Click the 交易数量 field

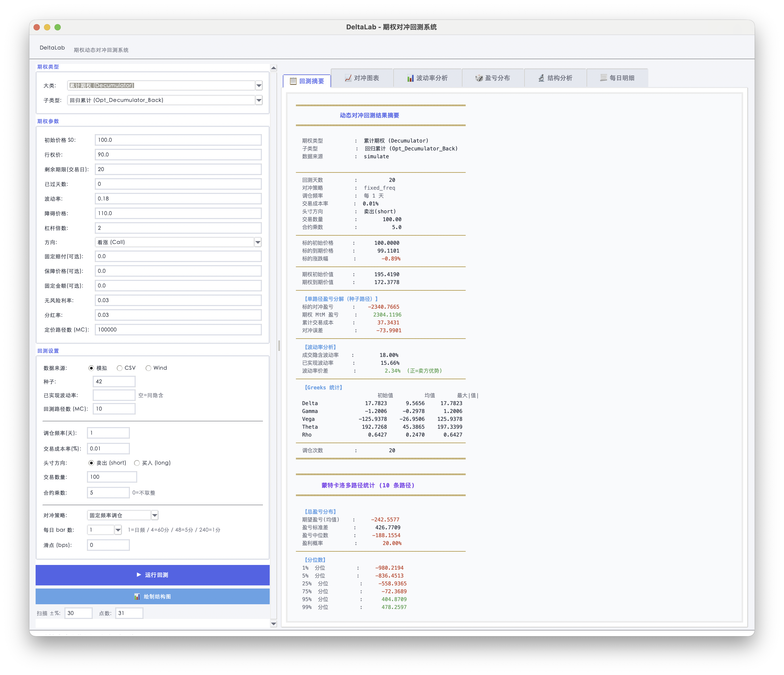coord(112,477)
